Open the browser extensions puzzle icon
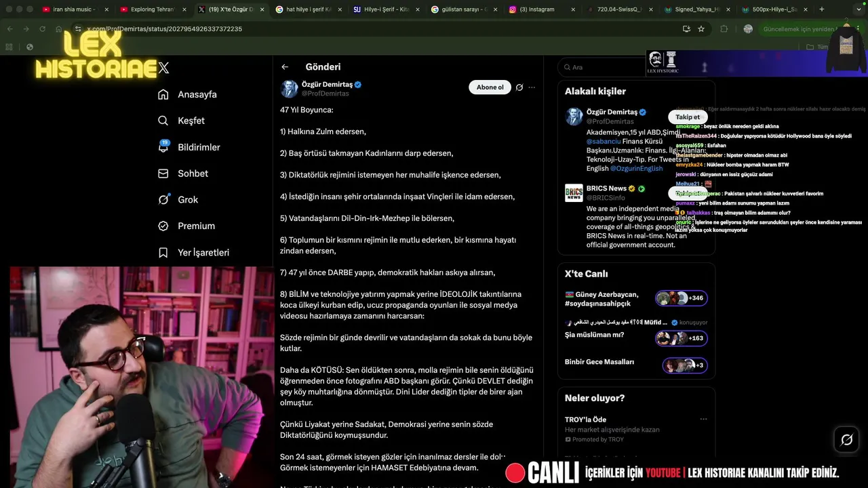The image size is (868, 488). [x=724, y=29]
